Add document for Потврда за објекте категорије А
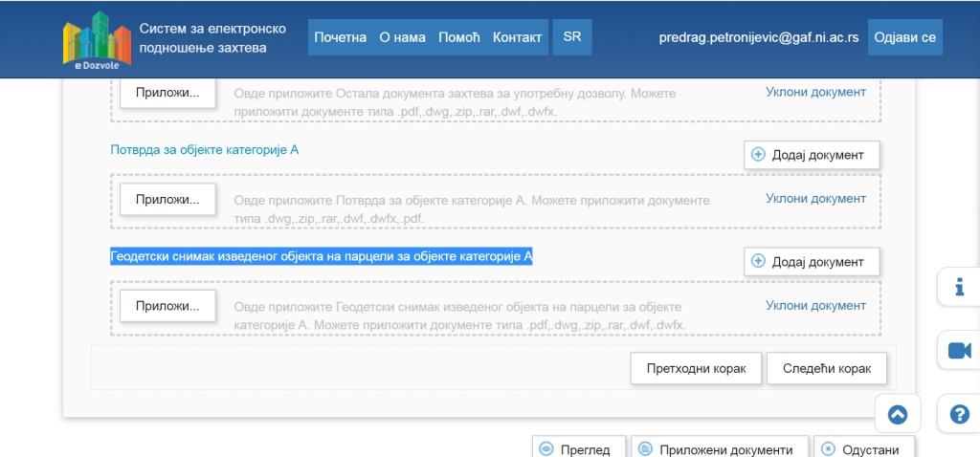Image resolution: width=980 pixels, height=457 pixels. click(811, 155)
